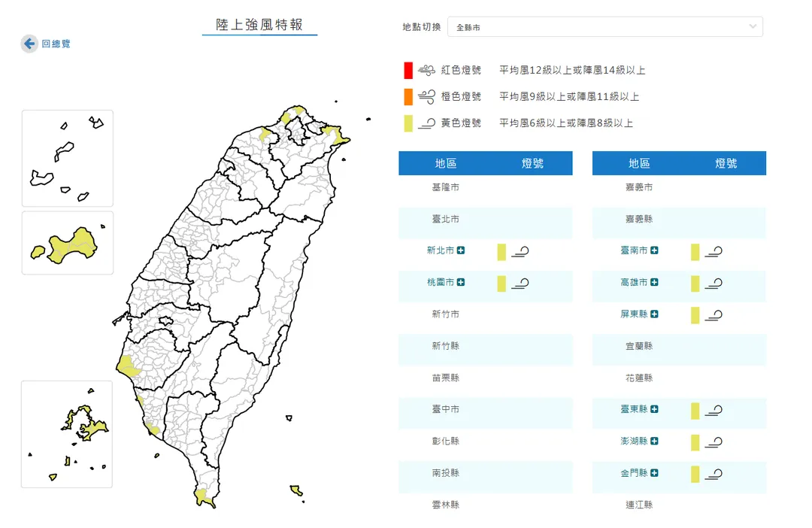Click the 連江縣 table cell

[x=639, y=505]
